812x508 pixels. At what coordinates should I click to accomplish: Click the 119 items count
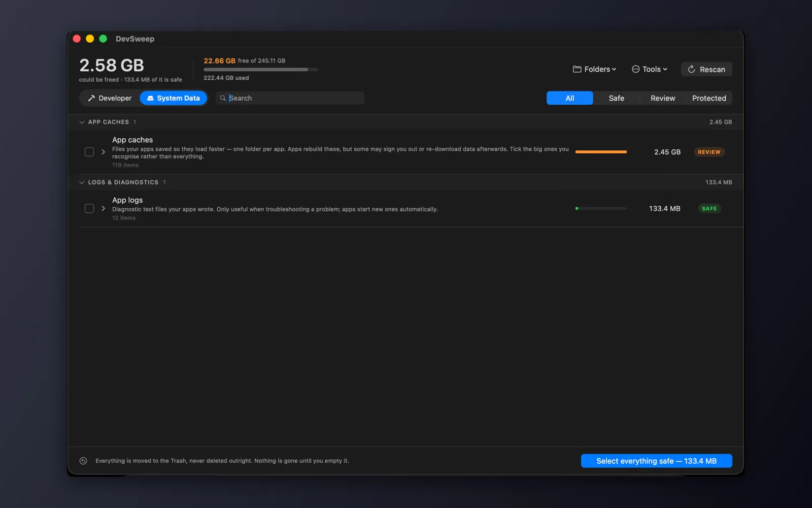[x=125, y=165]
